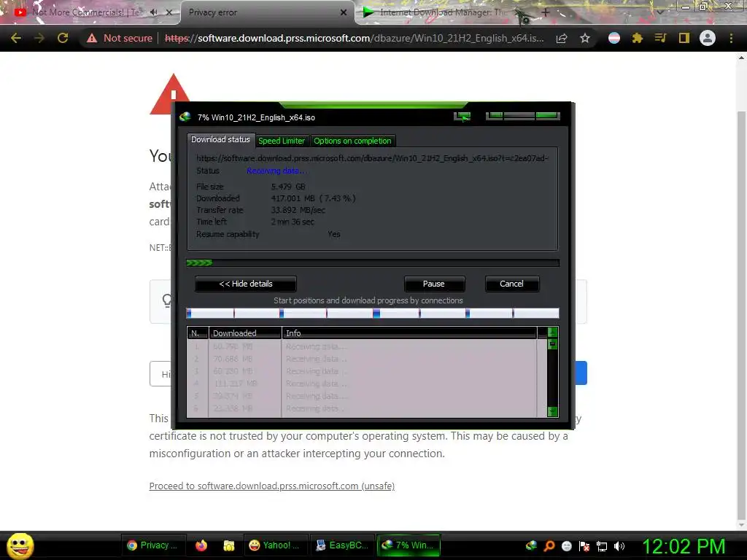Close the Privacy error tab
Screen dimensions: 747x560
click(x=344, y=12)
